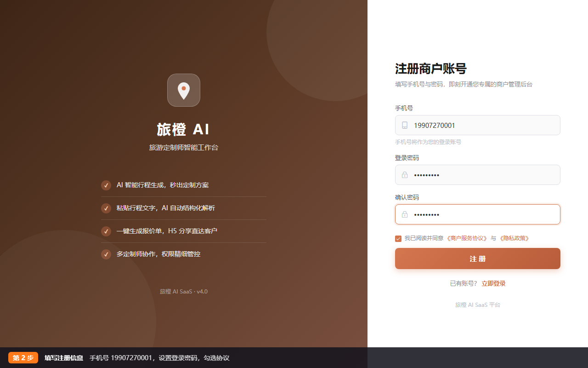The image size is (588, 368).
Task: Click the checkmark beside 一键生成报价单
Action: click(106, 231)
